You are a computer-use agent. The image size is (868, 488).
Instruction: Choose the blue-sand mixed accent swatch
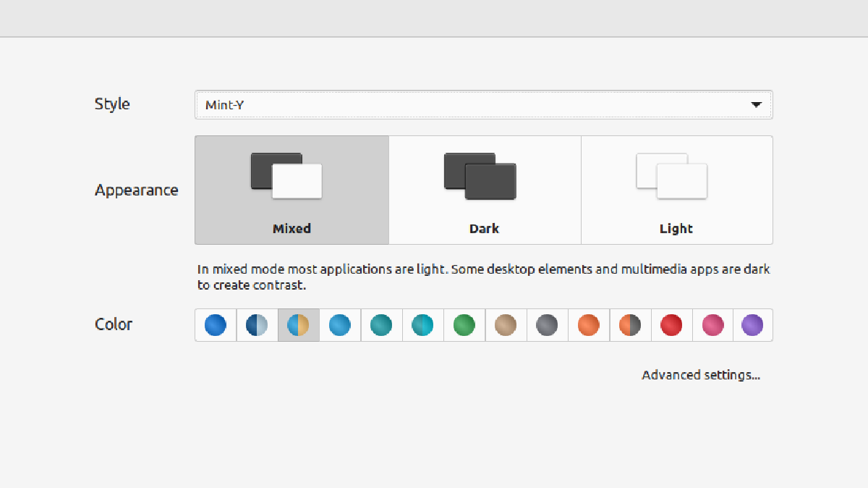[299, 325]
